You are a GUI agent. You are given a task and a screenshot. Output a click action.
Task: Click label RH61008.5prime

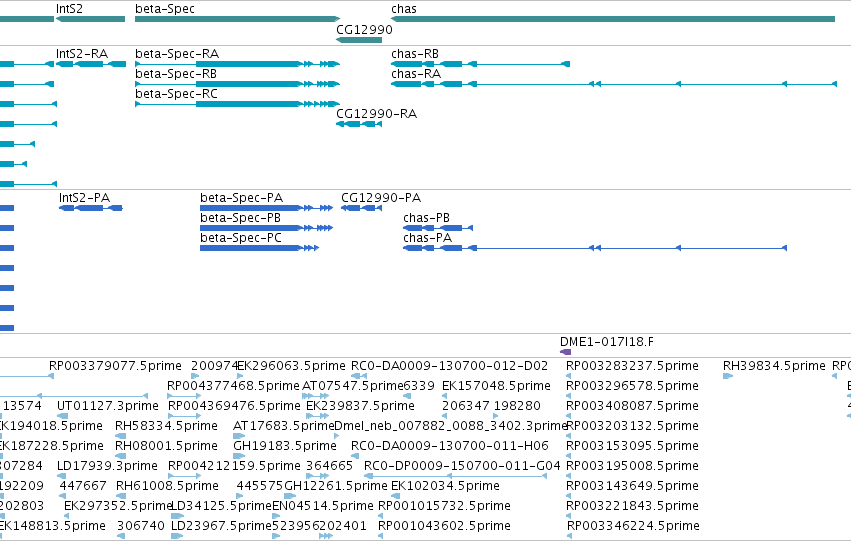point(168,486)
